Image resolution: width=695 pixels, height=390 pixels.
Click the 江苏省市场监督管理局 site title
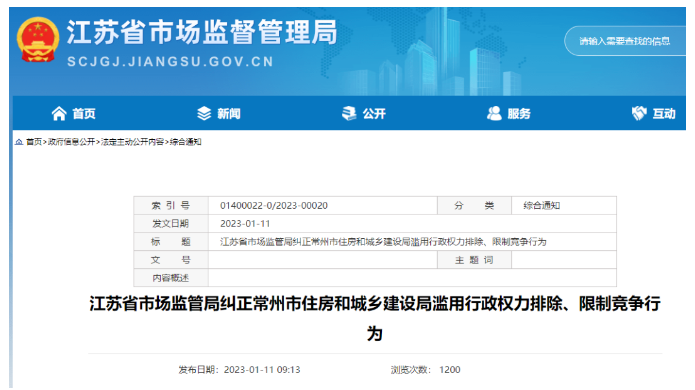(x=202, y=32)
